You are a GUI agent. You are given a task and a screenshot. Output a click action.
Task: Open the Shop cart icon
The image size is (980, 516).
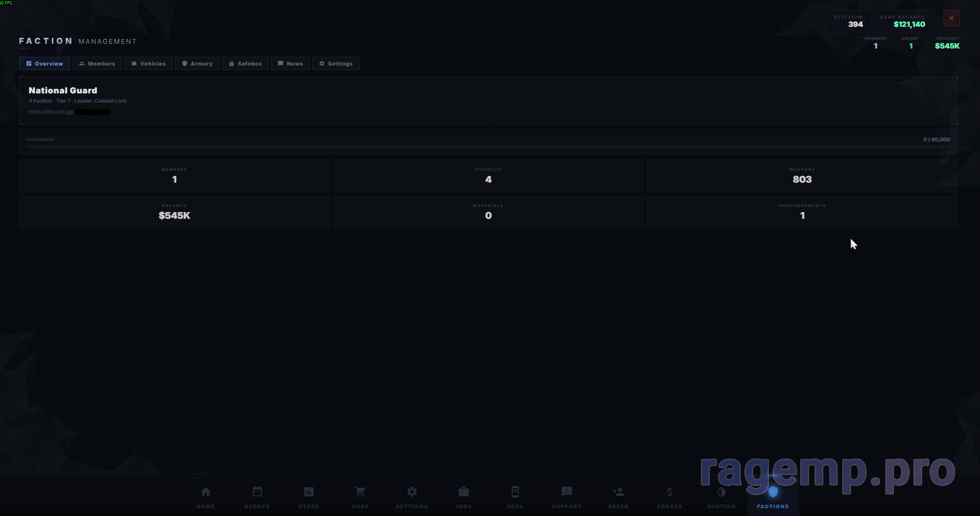tap(360, 492)
